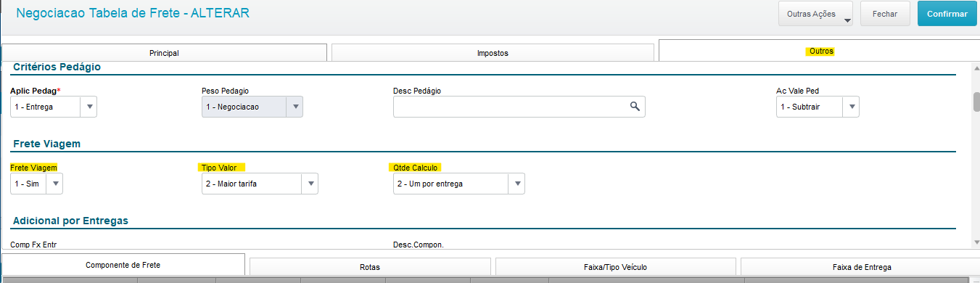Click the Negociacao Tabela de Frete title
This screenshot has width=980, height=283.
tap(133, 13)
